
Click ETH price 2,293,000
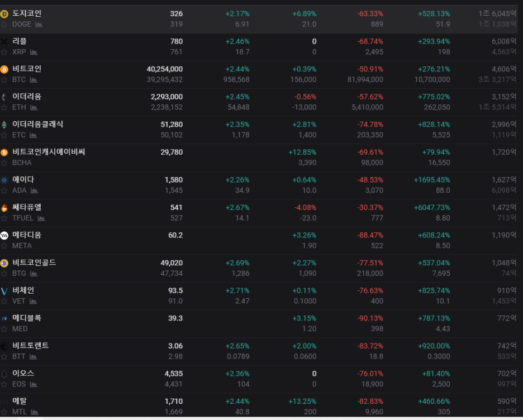tap(167, 97)
